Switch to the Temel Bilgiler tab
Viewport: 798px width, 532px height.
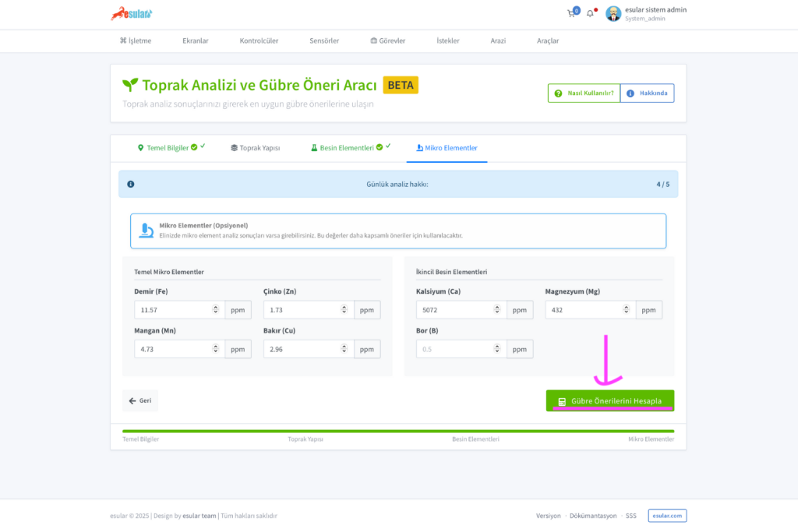[167, 147]
